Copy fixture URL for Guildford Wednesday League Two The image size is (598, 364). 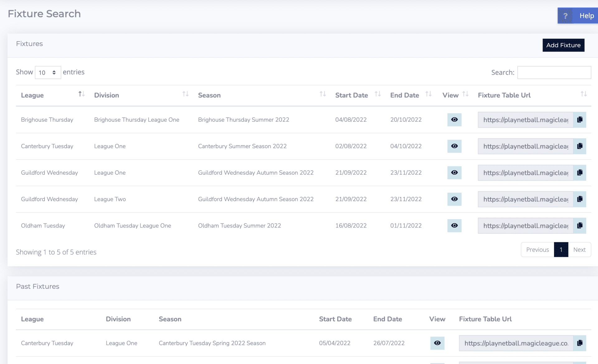coord(580,199)
